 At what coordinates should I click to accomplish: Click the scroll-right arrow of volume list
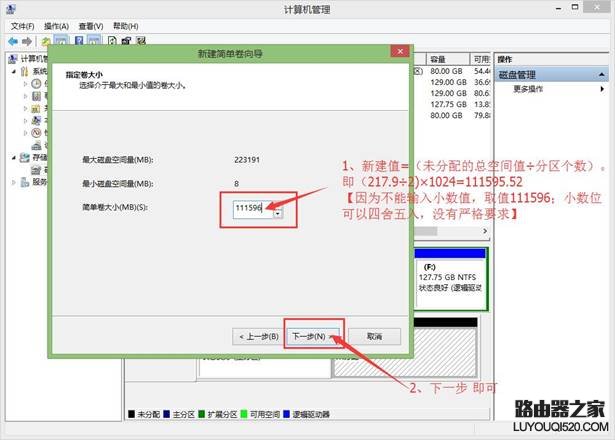[x=485, y=231]
